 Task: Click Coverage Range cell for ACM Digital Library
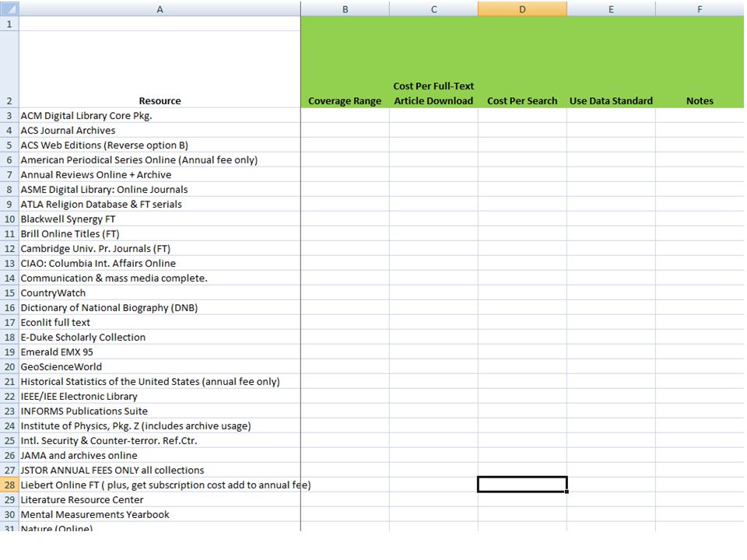click(x=345, y=116)
